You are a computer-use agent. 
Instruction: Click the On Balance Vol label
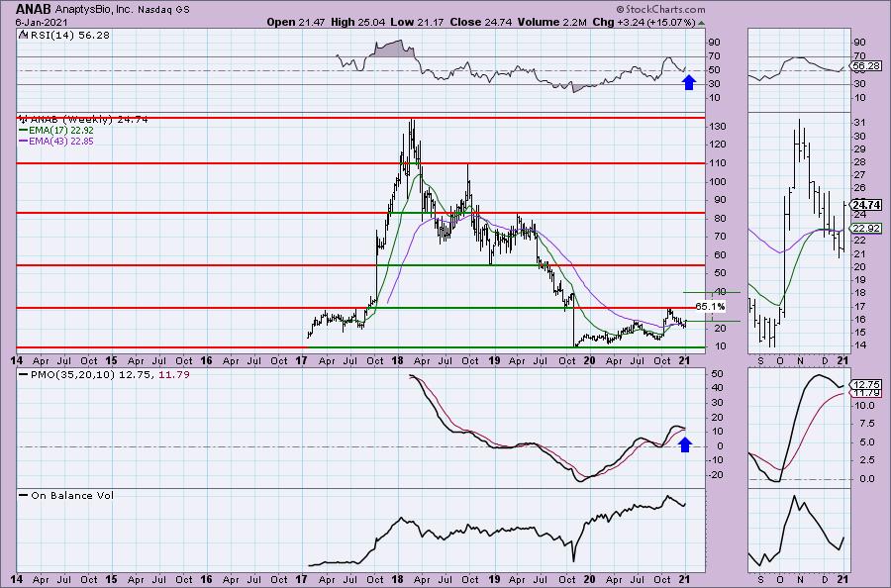pyautogui.click(x=66, y=495)
